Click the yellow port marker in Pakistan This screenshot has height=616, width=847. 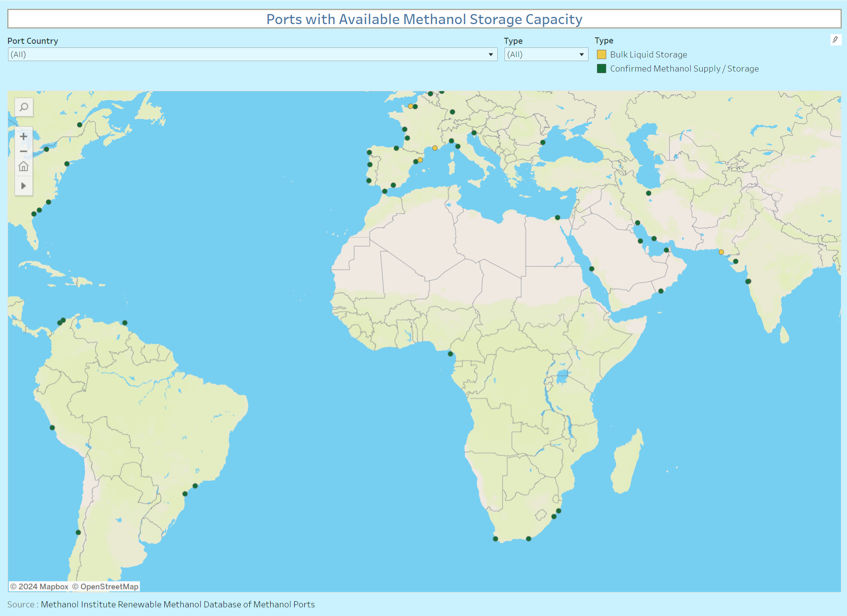point(721,252)
